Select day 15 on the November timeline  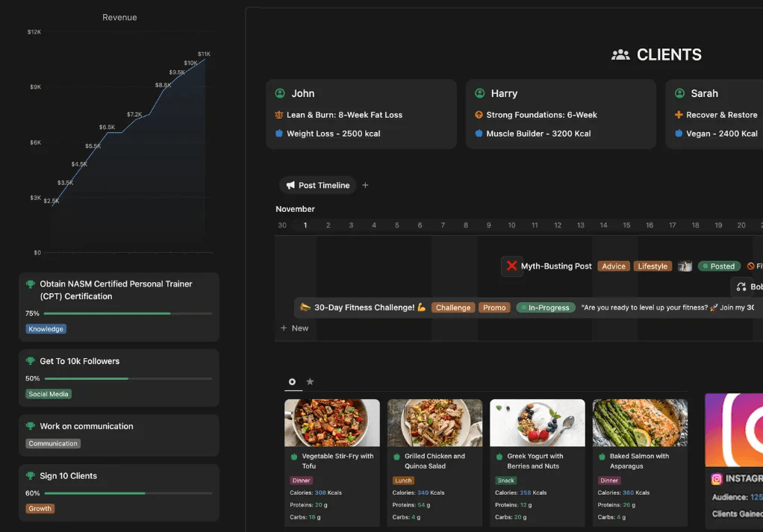(x=626, y=225)
